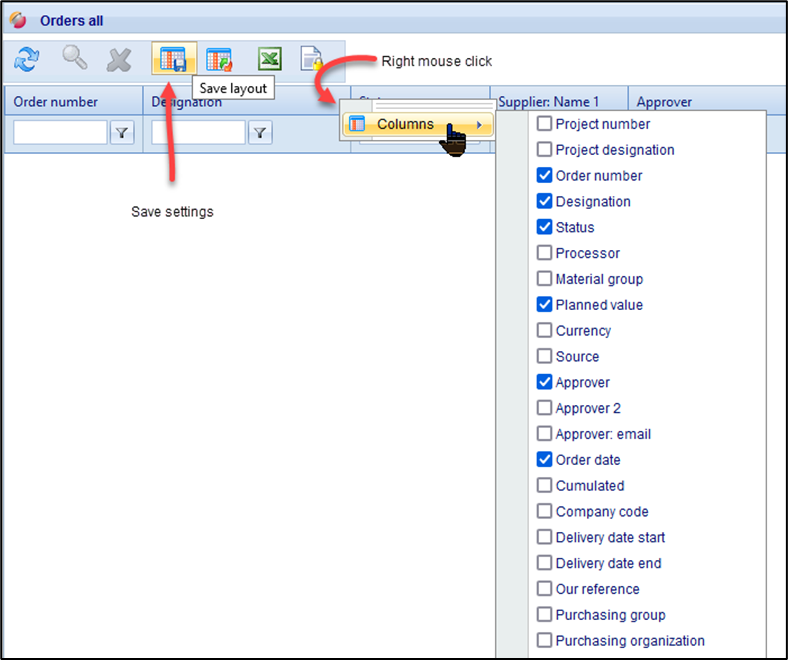788x660 pixels.
Task: Expand the Columns submenu arrow
Action: click(x=480, y=125)
